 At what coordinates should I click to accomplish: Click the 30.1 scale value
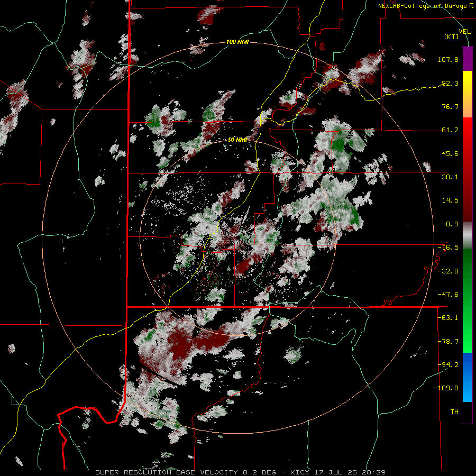tap(450, 177)
